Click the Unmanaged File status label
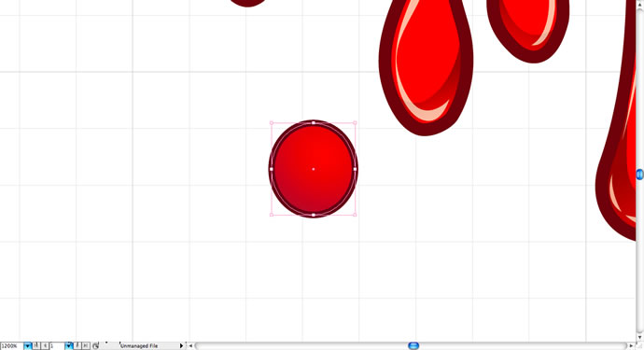The height and width of the screenshot is (350, 644). pos(139,346)
